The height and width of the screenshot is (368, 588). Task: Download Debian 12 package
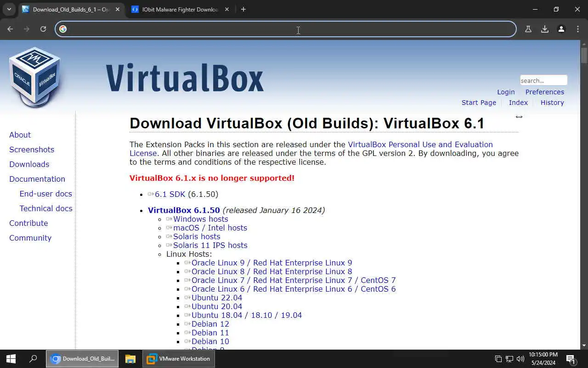pyautogui.click(x=210, y=324)
